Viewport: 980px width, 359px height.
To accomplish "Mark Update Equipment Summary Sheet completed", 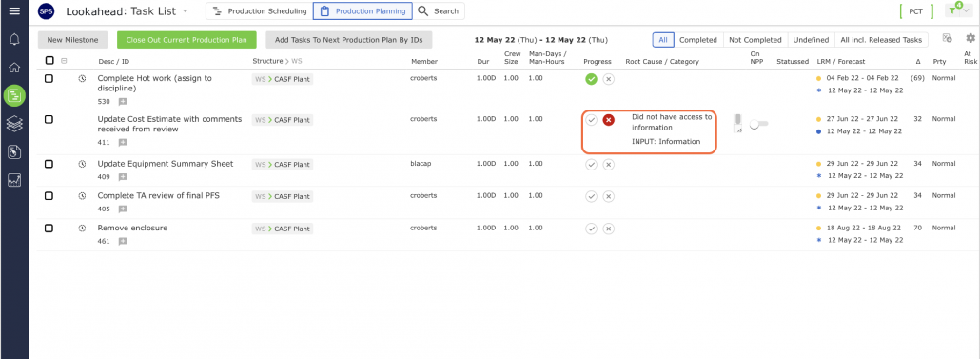I will click(x=591, y=165).
